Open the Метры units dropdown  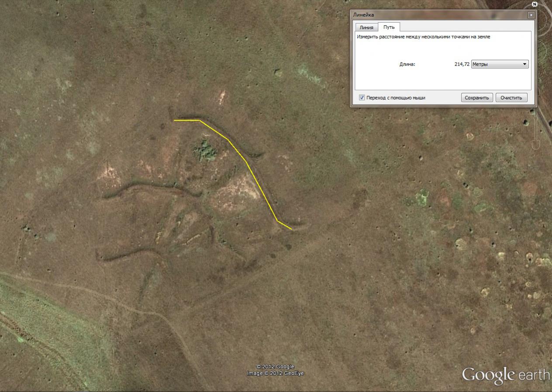click(500, 64)
